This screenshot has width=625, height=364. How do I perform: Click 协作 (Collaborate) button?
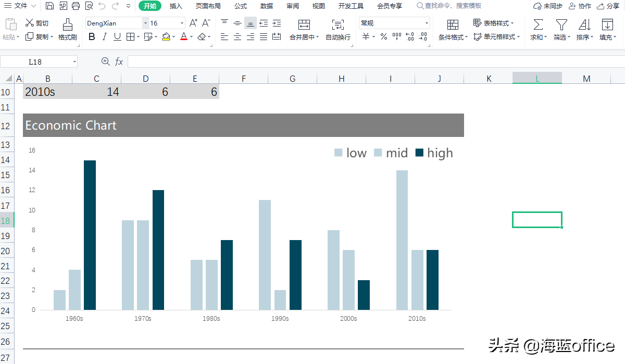click(580, 6)
